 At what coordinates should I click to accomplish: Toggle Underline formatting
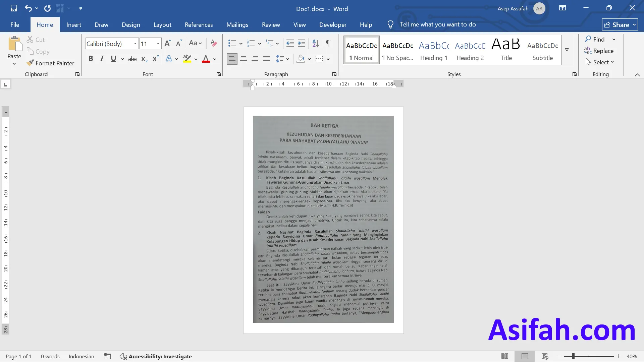point(113,59)
